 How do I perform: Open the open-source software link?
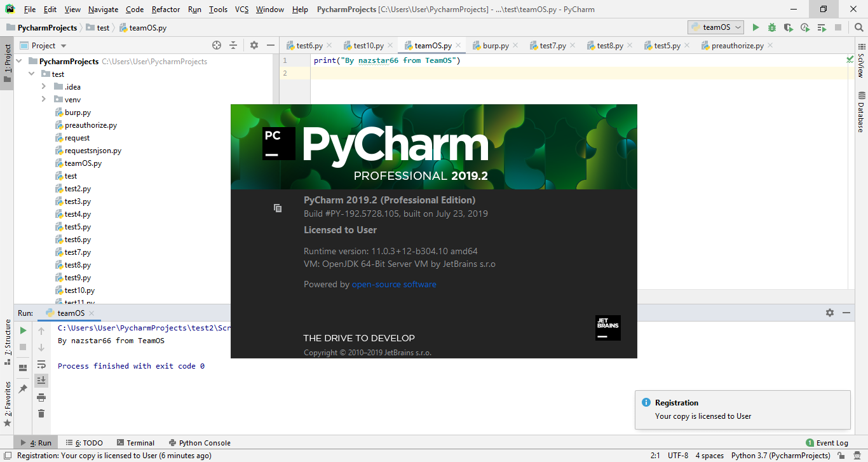point(394,285)
